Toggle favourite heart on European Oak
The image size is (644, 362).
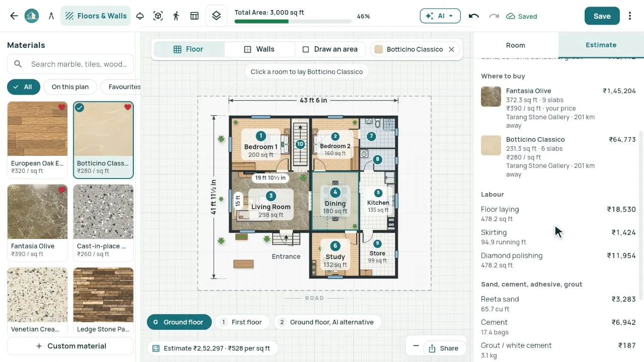coord(62,107)
